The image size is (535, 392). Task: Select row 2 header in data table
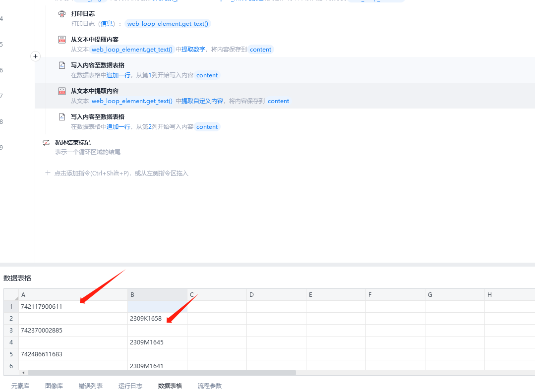[11, 318]
